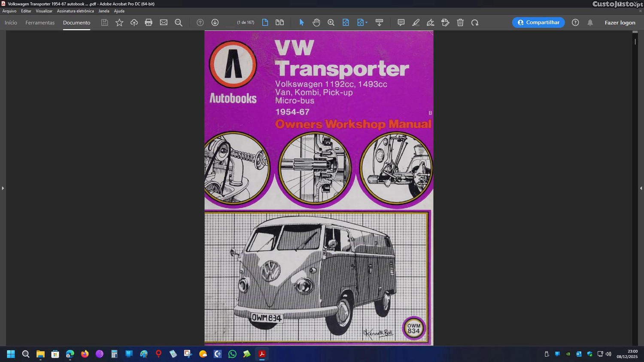Click the trash delete icon
644x362 pixels.
point(460,23)
